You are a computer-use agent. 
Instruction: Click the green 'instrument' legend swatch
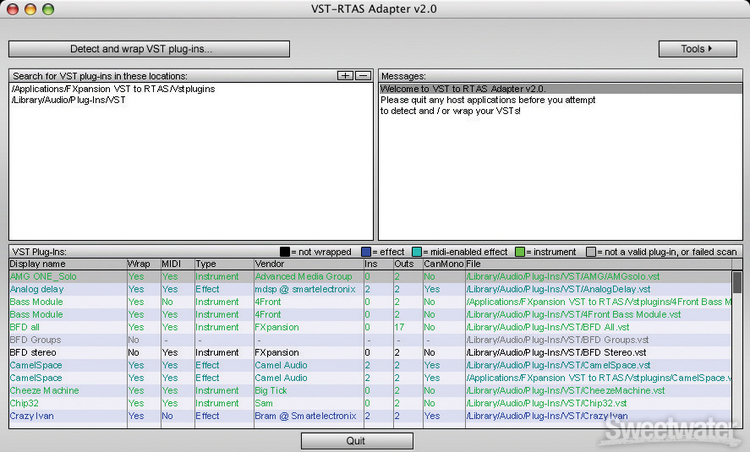520,251
